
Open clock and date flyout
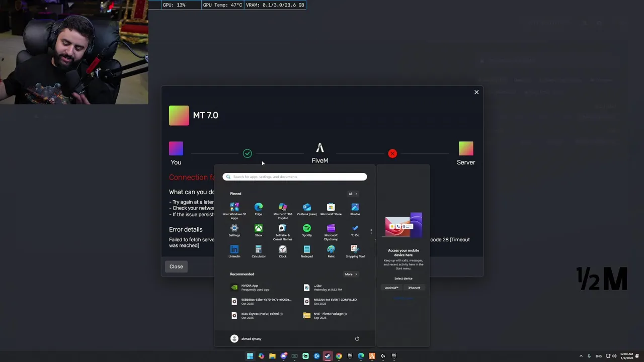click(x=626, y=356)
